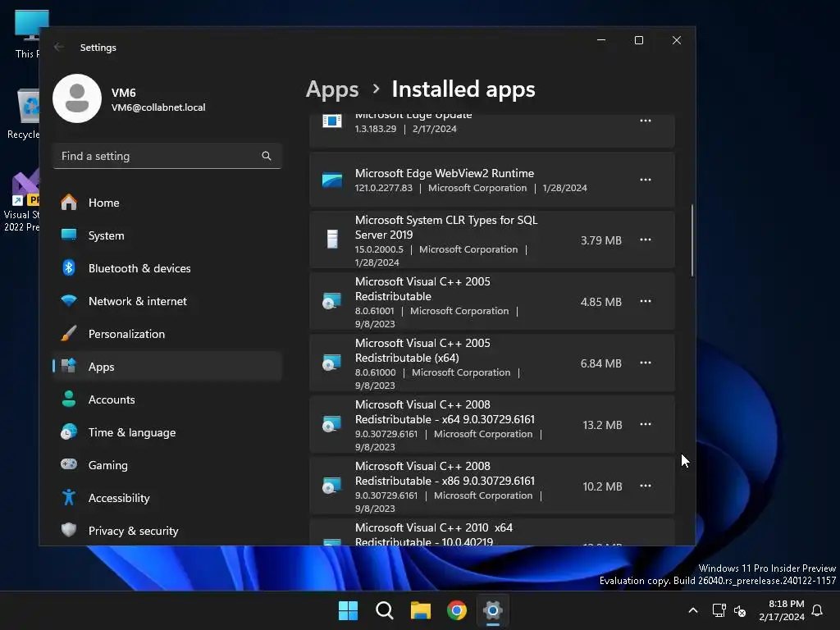Click the Home house icon

pyautogui.click(x=69, y=202)
